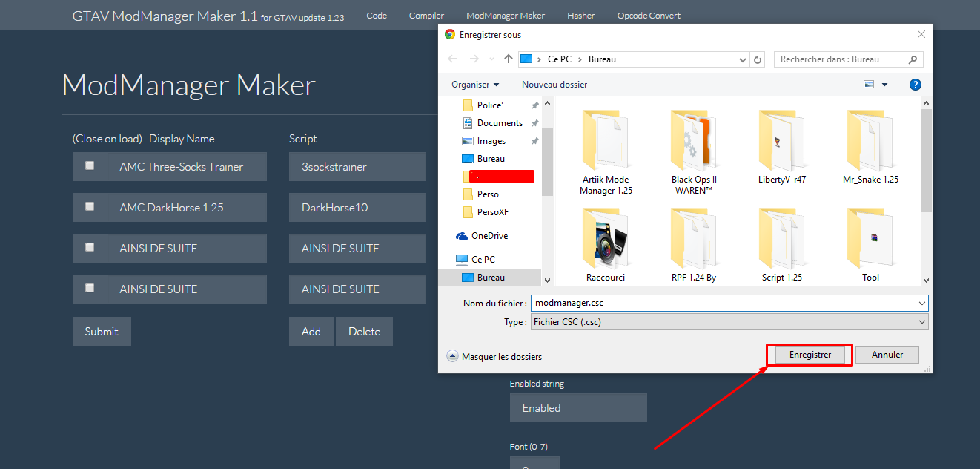Open the Artiik Mode Manager 1.25 folder
The width and height of the screenshot is (980, 469).
(606, 153)
